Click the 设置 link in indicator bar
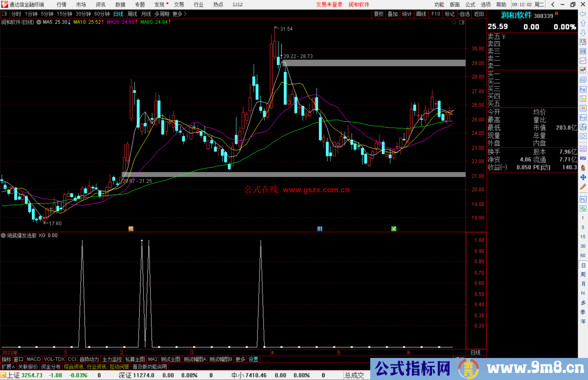Image resolution: width=588 pixels, height=380 pixels. pyautogui.click(x=253, y=359)
